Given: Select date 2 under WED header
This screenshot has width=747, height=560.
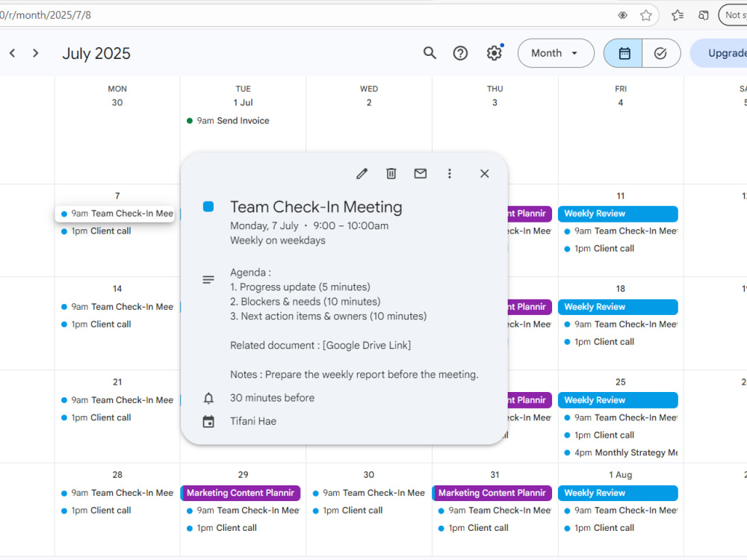Looking at the screenshot, I should 369,103.
